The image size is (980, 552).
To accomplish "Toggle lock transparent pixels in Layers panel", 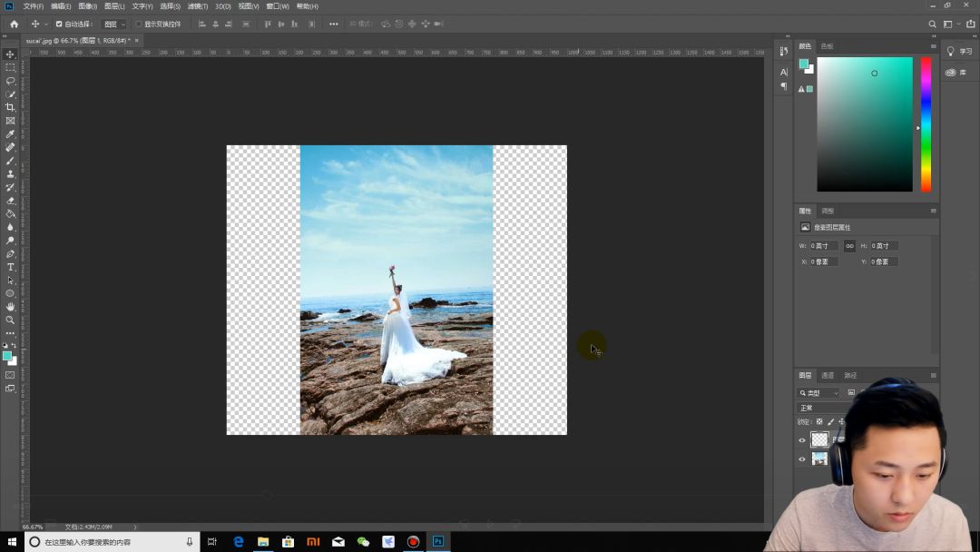I will point(819,422).
